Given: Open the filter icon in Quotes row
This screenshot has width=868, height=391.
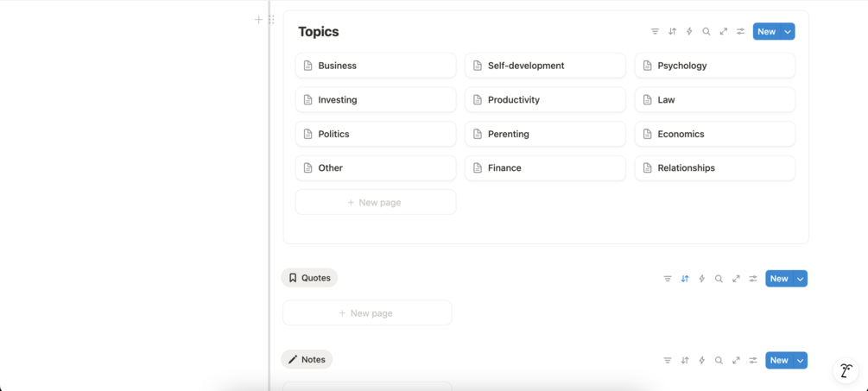Looking at the screenshot, I should point(668,279).
